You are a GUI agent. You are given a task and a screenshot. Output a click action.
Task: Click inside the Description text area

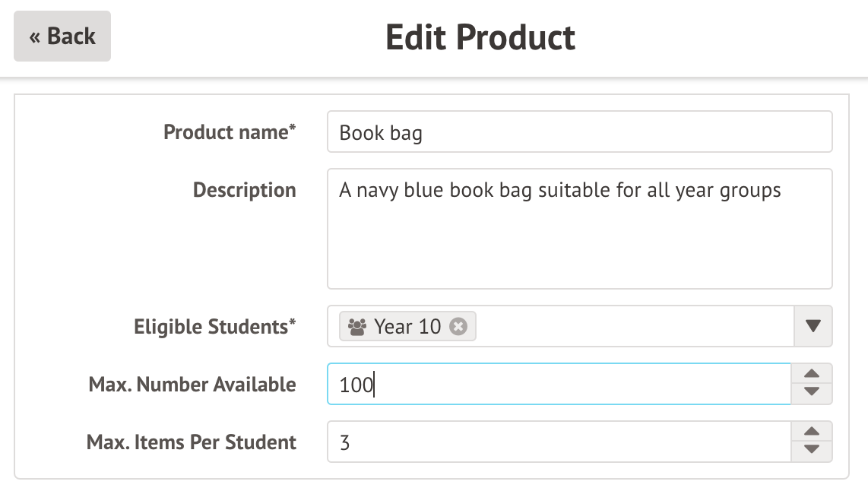pos(579,236)
